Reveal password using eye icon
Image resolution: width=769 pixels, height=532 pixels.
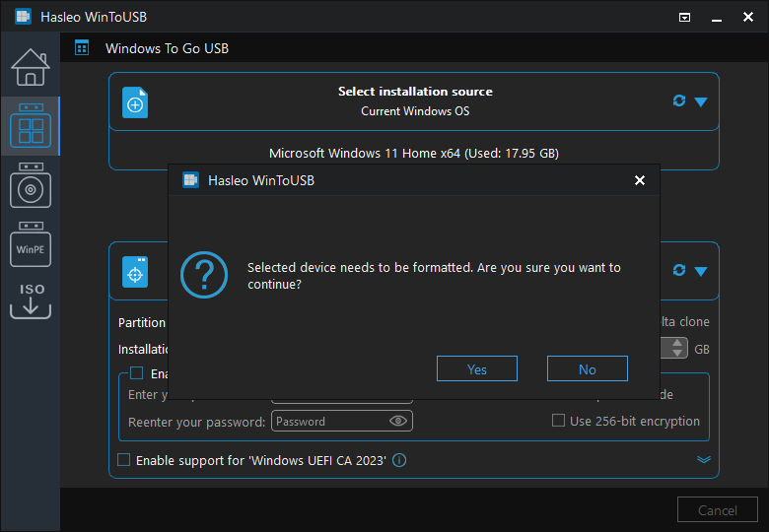coord(397,421)
